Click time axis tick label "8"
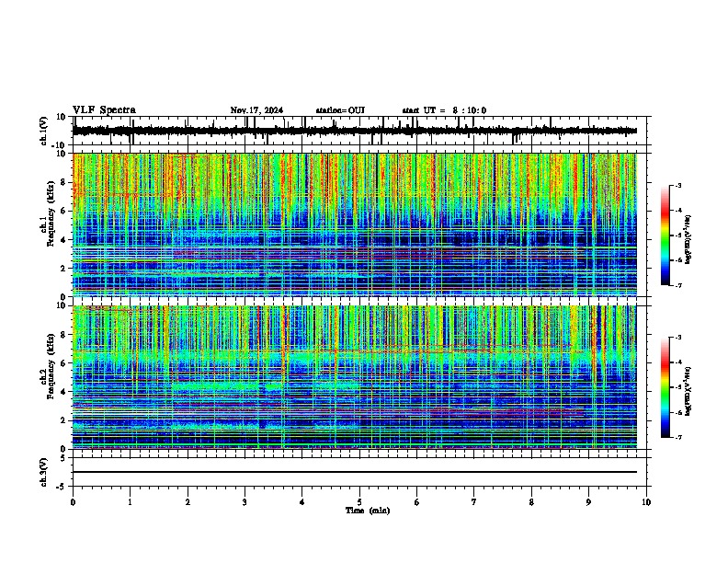 point(531,502)
